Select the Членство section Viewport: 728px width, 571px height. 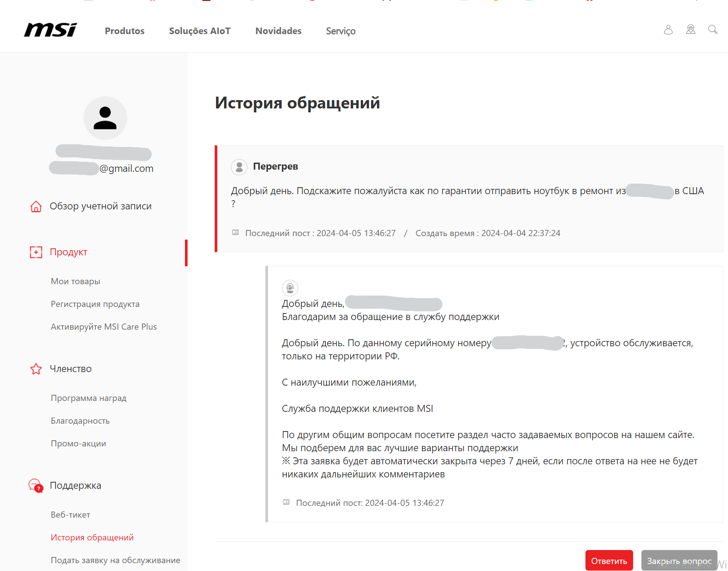71,369
